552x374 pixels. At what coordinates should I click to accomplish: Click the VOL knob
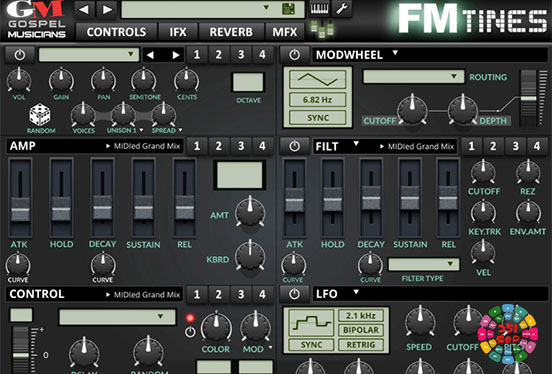click(19, 80)
